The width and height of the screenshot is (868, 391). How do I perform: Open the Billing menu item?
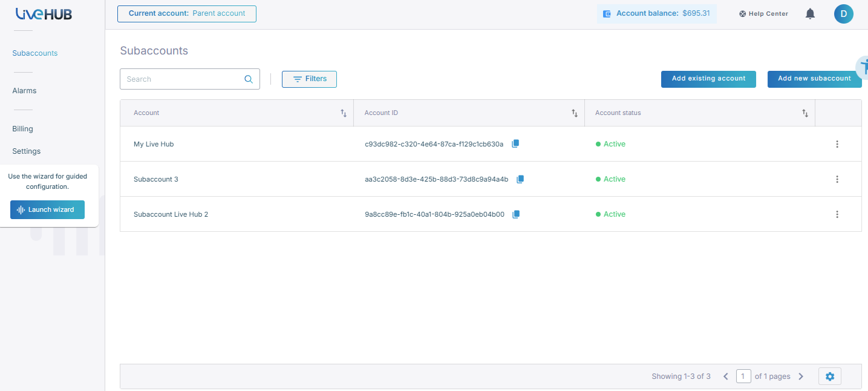(22, 129)
